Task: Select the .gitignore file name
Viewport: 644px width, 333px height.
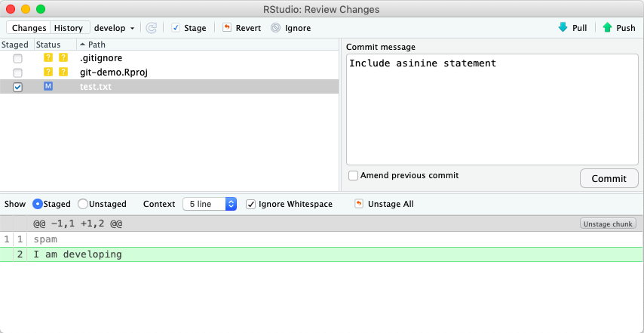Action: coord(101,58)
